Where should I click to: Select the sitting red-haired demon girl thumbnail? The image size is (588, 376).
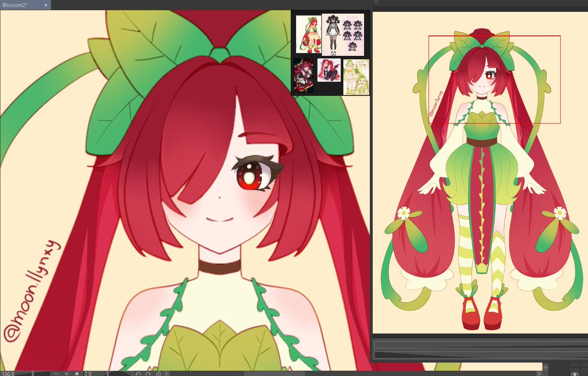(329, 71)
